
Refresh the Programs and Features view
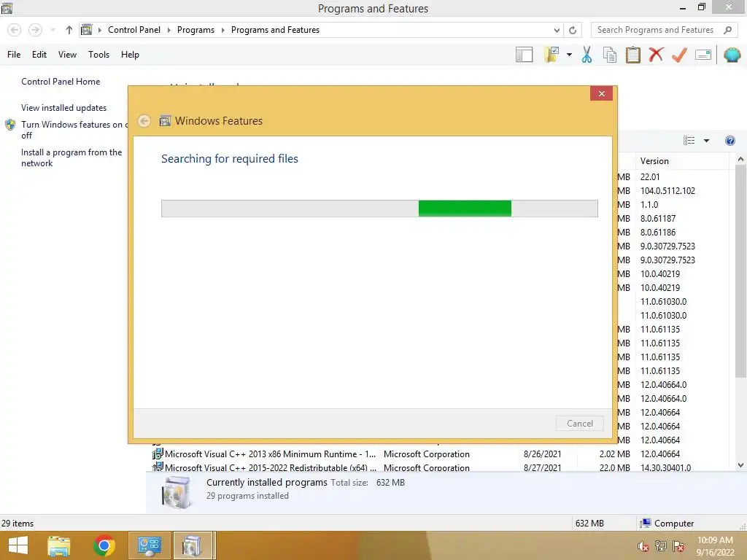click(x=573, y=30)
